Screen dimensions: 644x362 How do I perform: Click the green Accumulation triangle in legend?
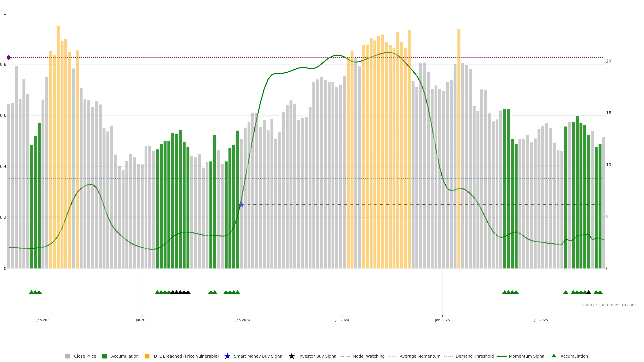pos(554,356)
